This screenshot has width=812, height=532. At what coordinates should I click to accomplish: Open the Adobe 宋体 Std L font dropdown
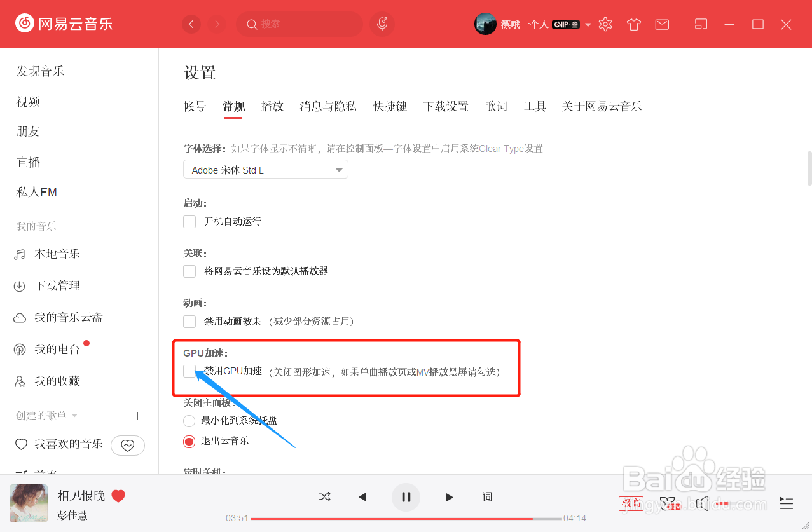tap(266, 170)
